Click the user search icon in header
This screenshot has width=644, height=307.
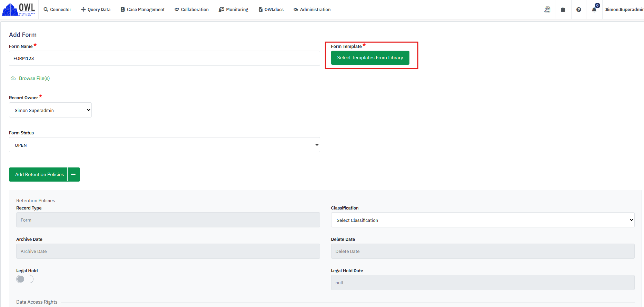(547, 10)
